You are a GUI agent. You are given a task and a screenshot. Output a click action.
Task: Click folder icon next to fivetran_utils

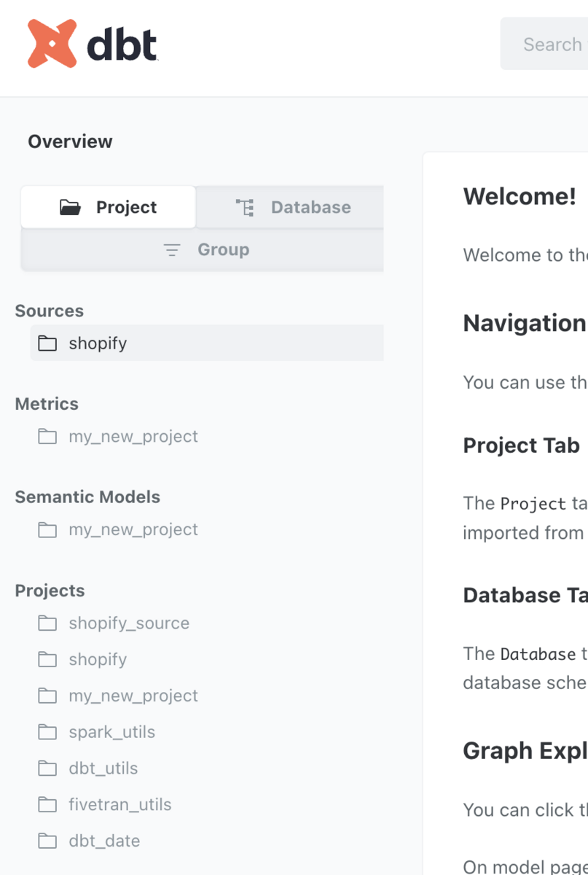47,805
